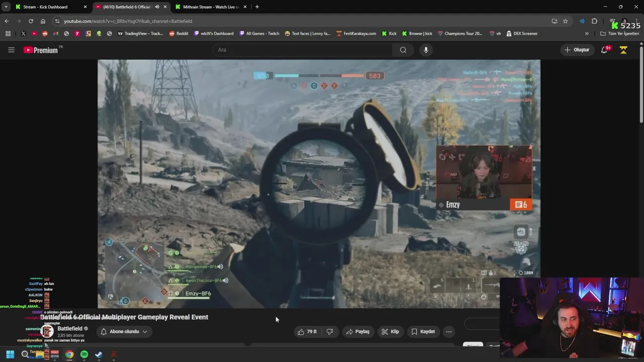Open the Chrome home page button
644x362 pixels.
pos(43,21)
